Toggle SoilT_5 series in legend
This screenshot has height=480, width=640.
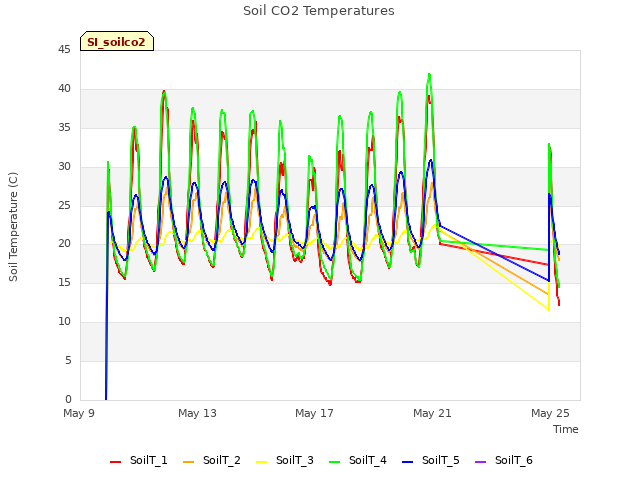[431, 460]
